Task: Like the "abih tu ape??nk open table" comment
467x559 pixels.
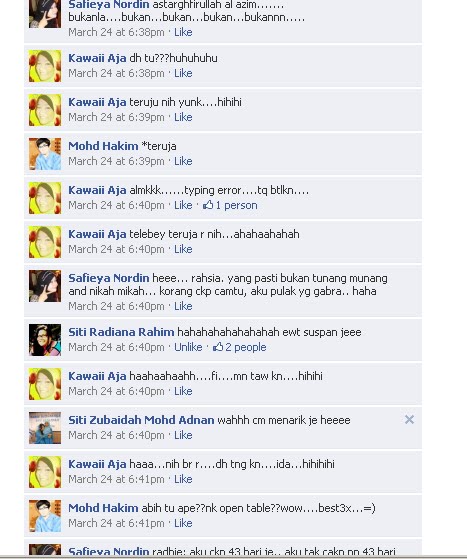Action: (x=183, y=523)
